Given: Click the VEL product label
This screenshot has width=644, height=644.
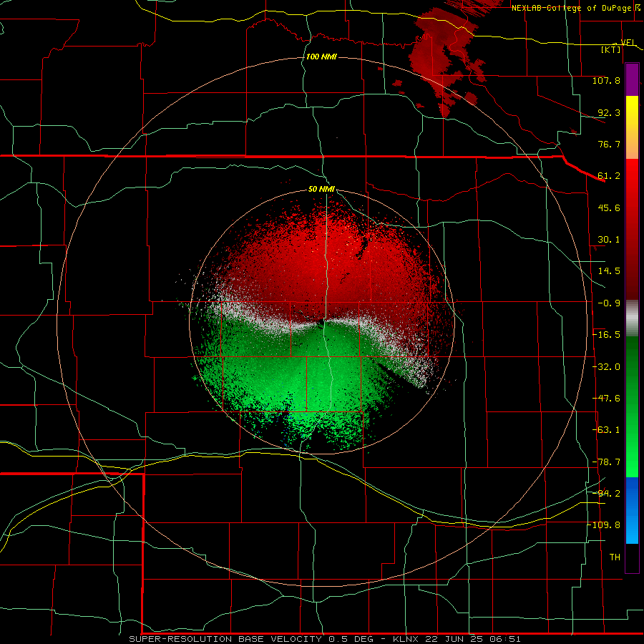Looking at the screenshot, I should pyautogui.click(x=628, y=42).
